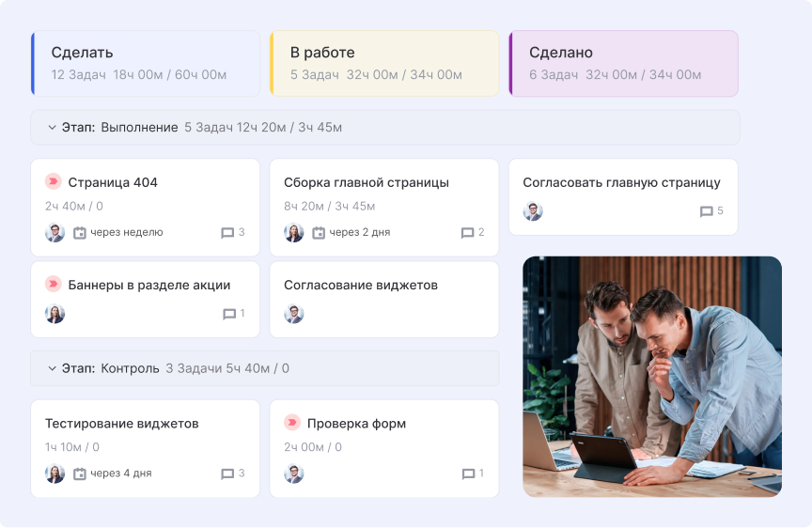Click calendar icon next to через 4 дня
Image resolution: width=812 pixels, height=528 pixels.
(x=80, y=474)
